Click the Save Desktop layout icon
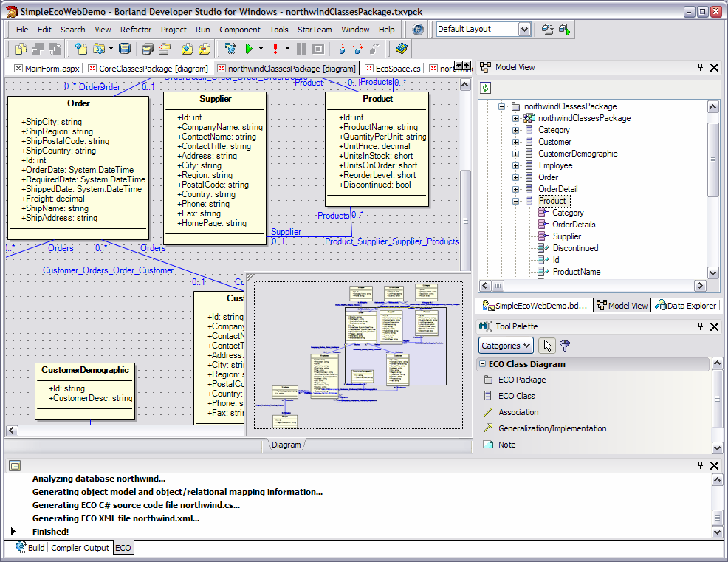The width and height of the screenshot is (728, 562). (x=547, y=30)
